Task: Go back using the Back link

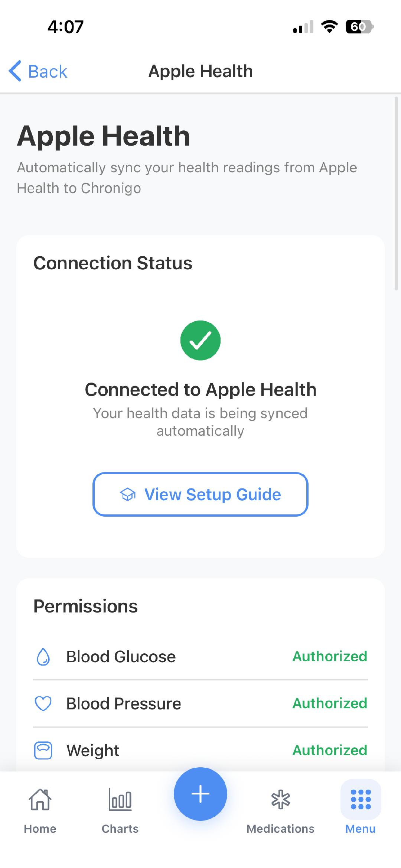Action: coord(48,71)
